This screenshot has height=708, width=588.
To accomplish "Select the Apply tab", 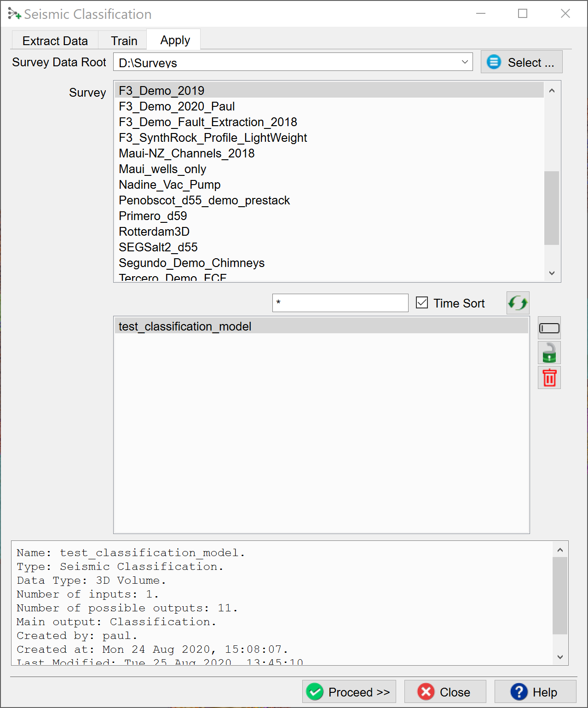I will pyautogui.click(x=175, y=41).
